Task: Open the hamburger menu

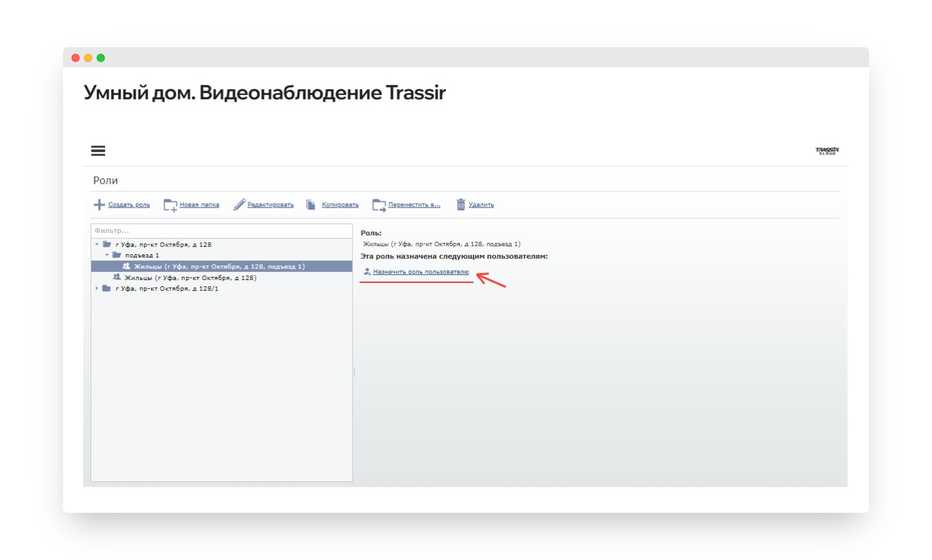Action: coord(98,150)
